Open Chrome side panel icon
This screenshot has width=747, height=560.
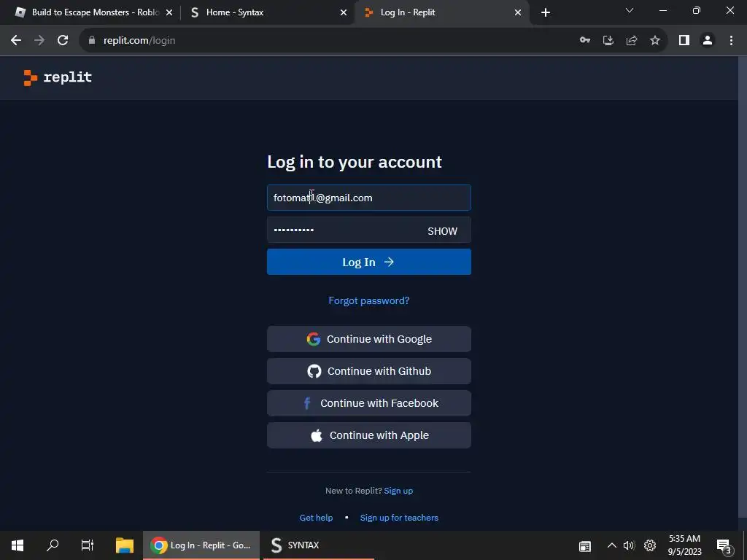pos(684,41)
